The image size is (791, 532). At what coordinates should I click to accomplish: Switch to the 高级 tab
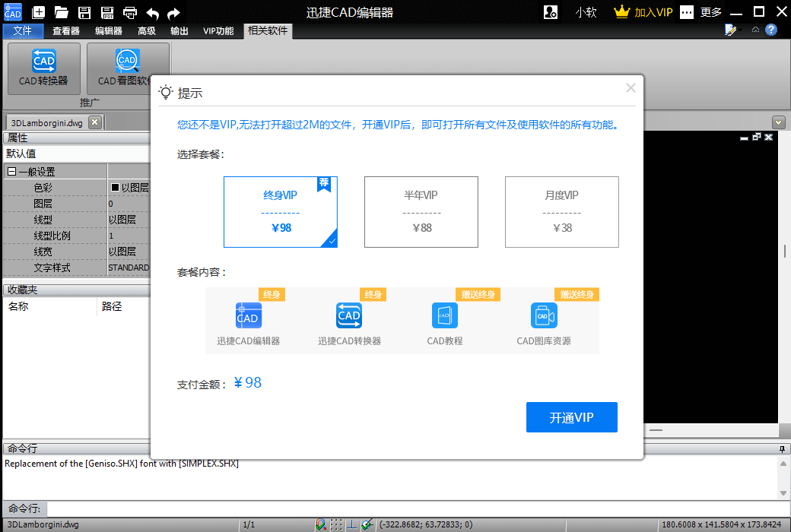pos(147,30)
